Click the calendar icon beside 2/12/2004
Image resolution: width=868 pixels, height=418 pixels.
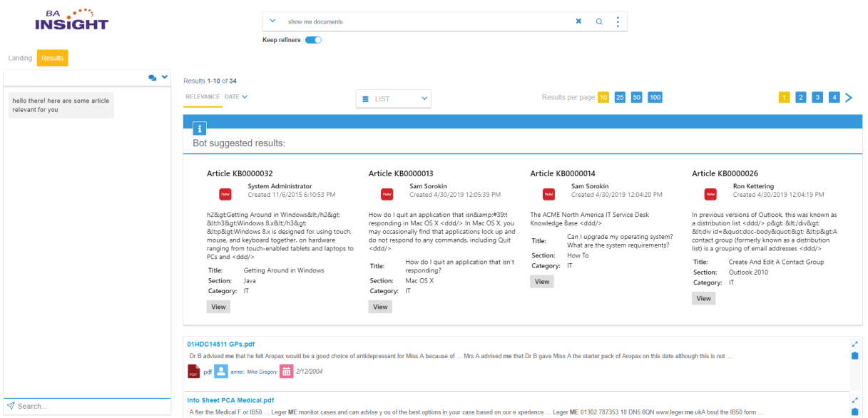(x=286, y=371)
